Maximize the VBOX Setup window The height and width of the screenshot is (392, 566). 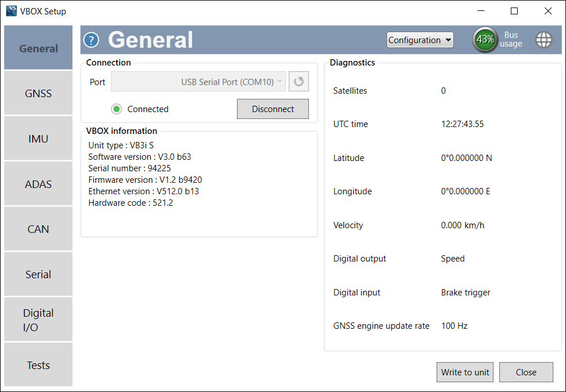click(514, 11)
